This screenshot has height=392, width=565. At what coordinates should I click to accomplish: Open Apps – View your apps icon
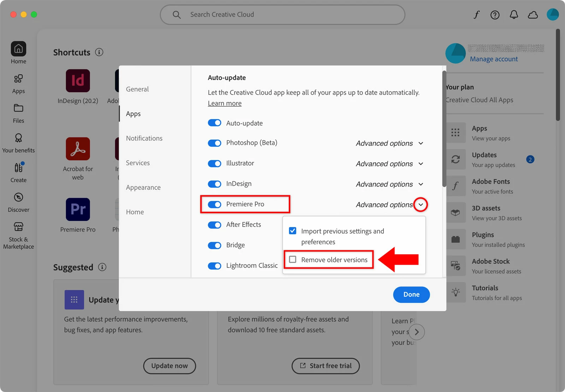[x=456, y=133]
